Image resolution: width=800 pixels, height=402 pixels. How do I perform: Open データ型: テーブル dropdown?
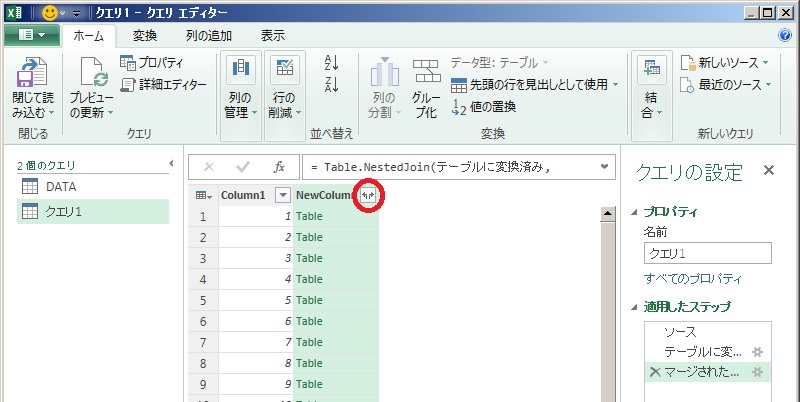(x=499, y=63)
